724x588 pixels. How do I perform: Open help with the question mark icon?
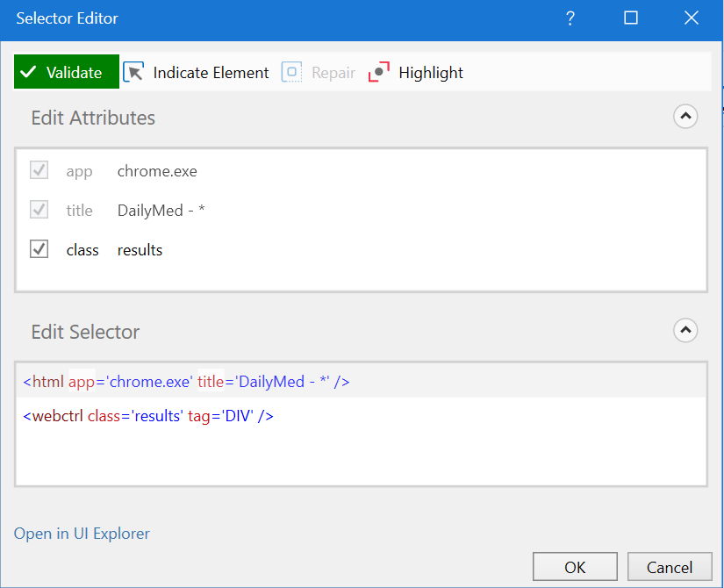coord(570,18)
